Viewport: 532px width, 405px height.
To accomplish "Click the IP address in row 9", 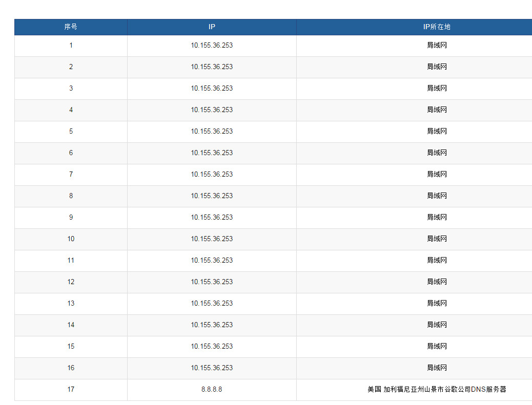I will [x=212, y=217].
